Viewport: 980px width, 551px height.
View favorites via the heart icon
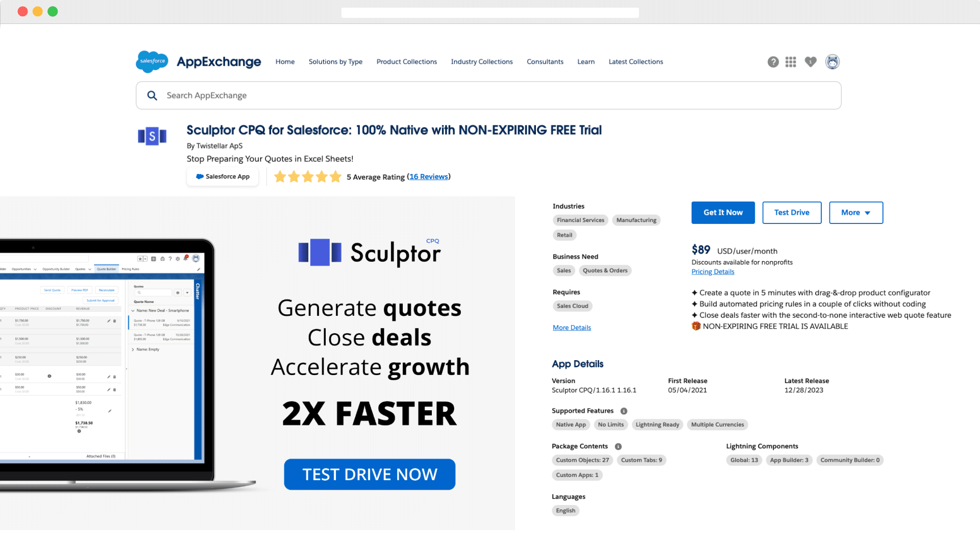tap(810, 61)
